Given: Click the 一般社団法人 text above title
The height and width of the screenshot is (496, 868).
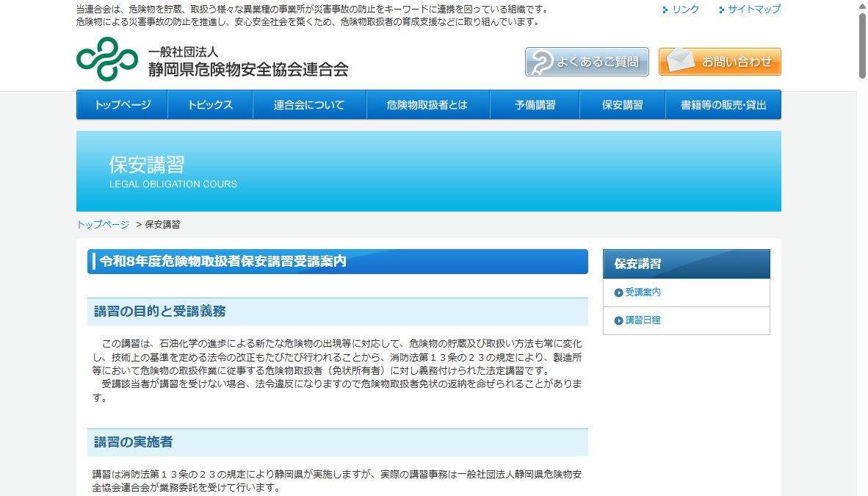Looking at the screenshot, I should pyautogui.click(x=184, y=52).
